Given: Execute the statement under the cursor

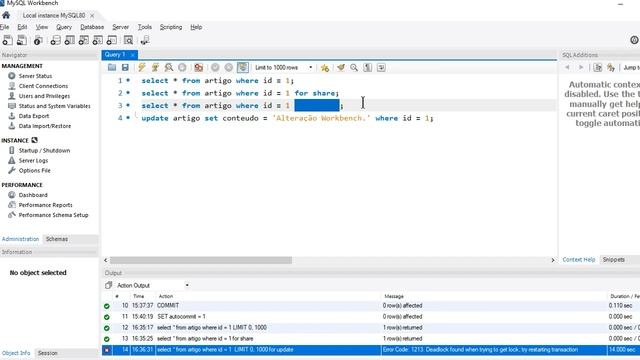Looking at the screenshot, I should click(155, 67).
